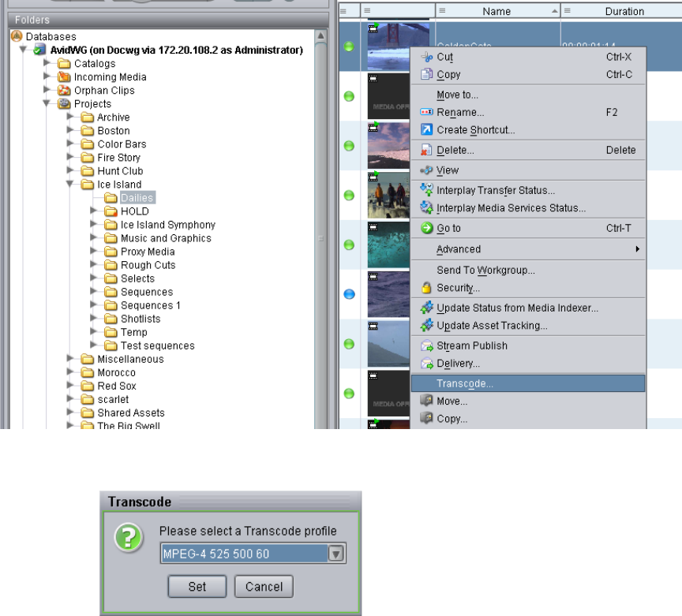Click the Security padlock icon
Image resolution: width=682 pixels, height=616 pixels.
click(x=427, y=287)
